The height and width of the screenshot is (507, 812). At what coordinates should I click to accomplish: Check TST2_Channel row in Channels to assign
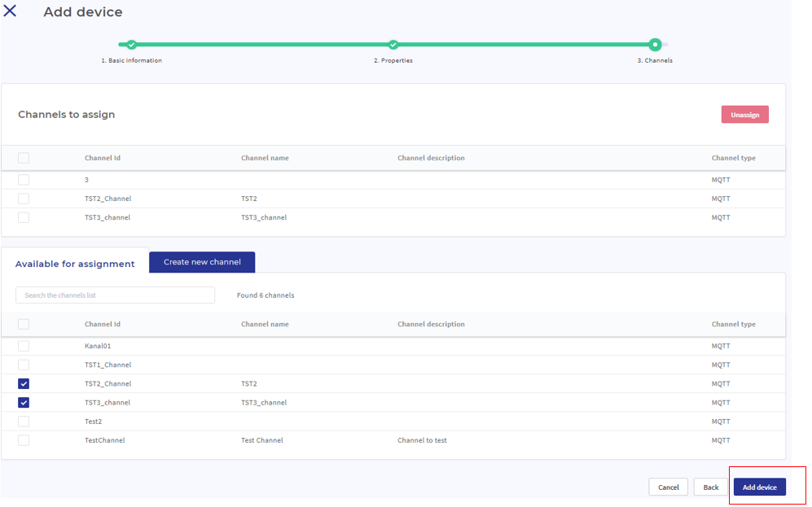(24, 199)
